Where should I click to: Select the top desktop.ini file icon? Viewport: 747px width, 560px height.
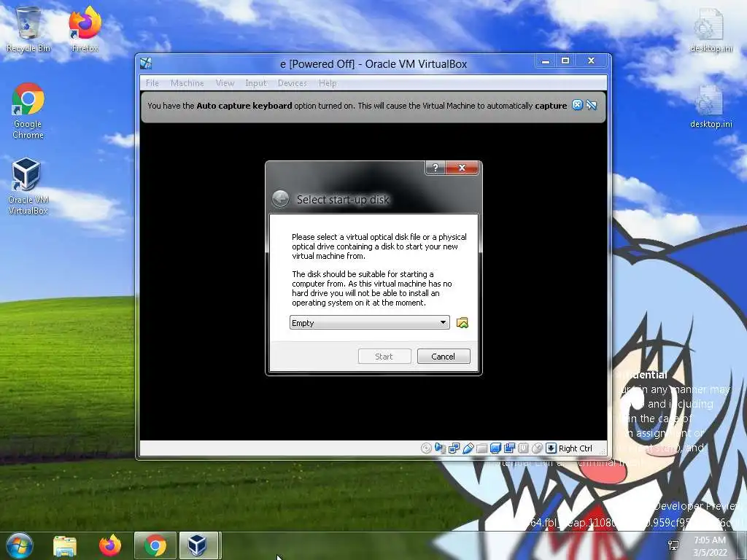(x=711, y=29)
